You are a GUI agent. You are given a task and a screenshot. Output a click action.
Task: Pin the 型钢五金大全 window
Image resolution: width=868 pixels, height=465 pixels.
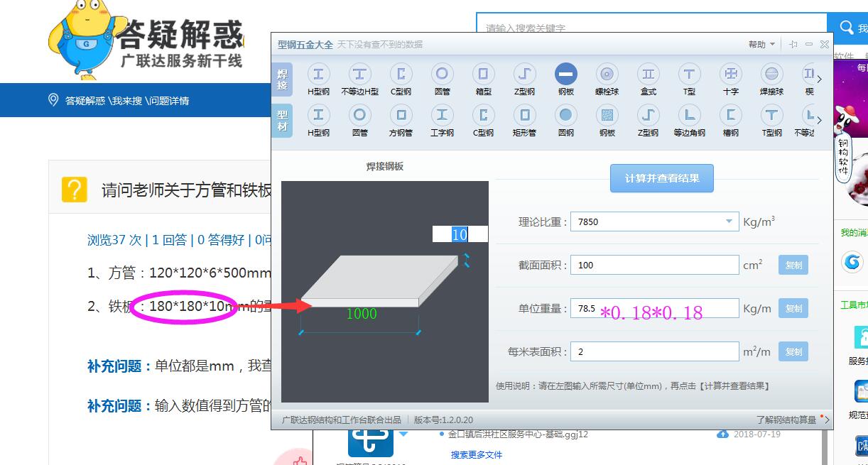tap(793, 44)
